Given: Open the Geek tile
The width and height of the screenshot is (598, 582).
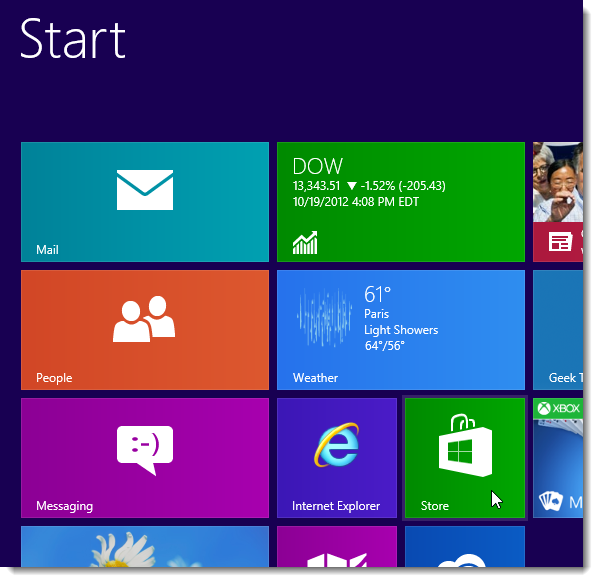Looking at the screenshot, I should coord(558,330).
